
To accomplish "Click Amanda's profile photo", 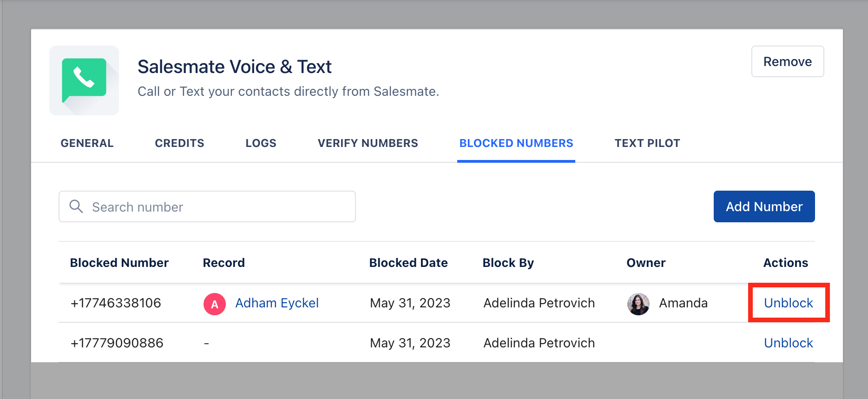I will point(638,304).
